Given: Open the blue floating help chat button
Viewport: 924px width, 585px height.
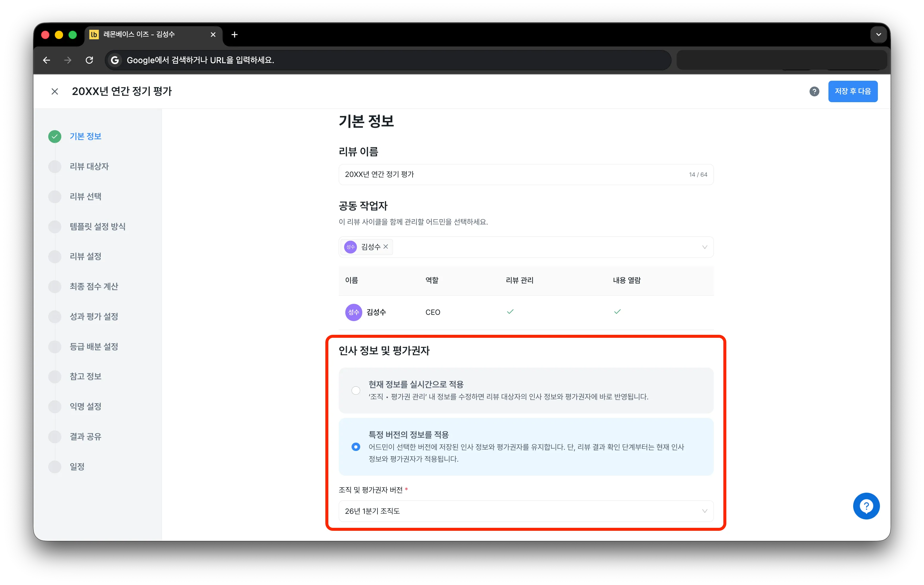Looking at the screenshot, I should (x=866, y=506).
